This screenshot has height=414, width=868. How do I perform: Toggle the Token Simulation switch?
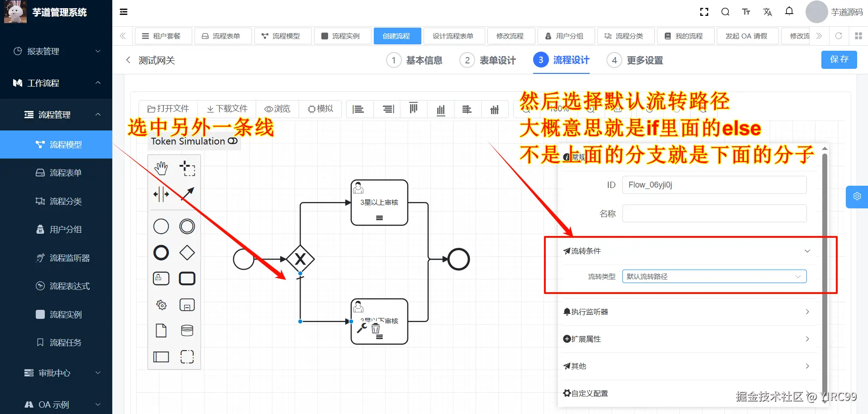[x=233, y=141]
